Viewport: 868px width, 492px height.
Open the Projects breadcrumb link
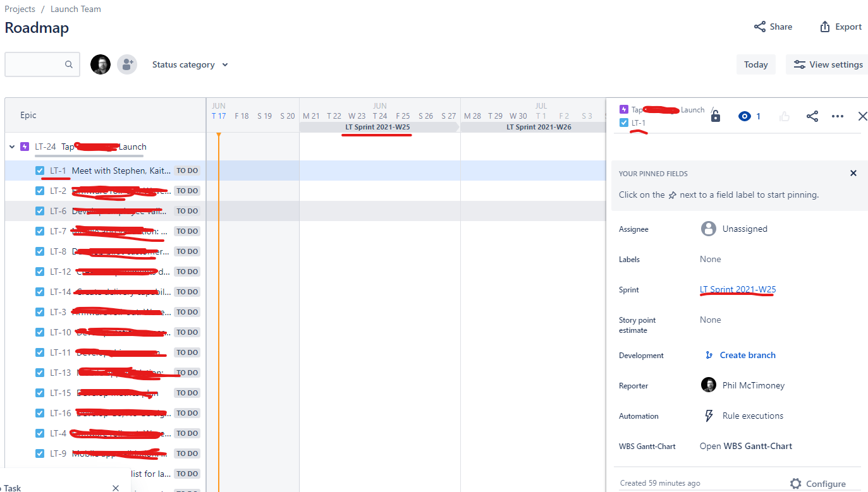[x=20, y=9]
